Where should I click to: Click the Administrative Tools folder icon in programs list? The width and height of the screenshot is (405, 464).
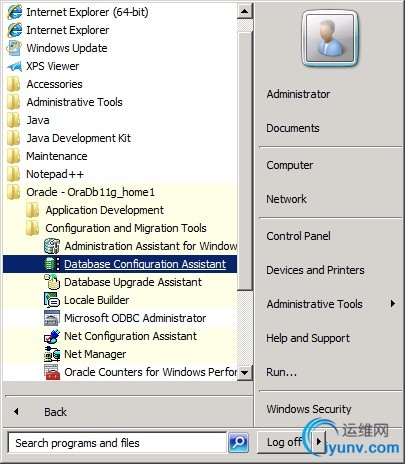(x=14, y=102)
